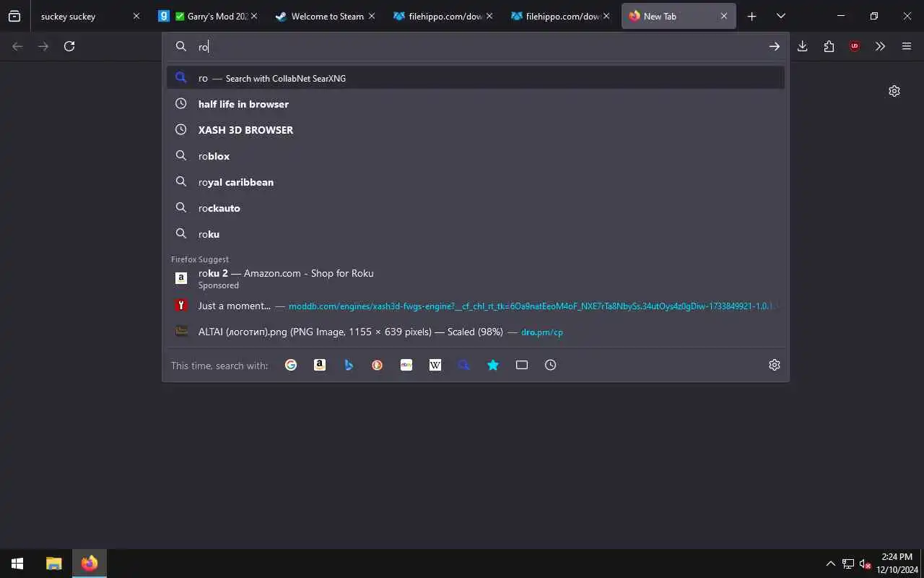Select the 'royal caribbean' search suggestion
Image resolution: width=924 pixels, height=578 pixels.
tap(476, 182)
